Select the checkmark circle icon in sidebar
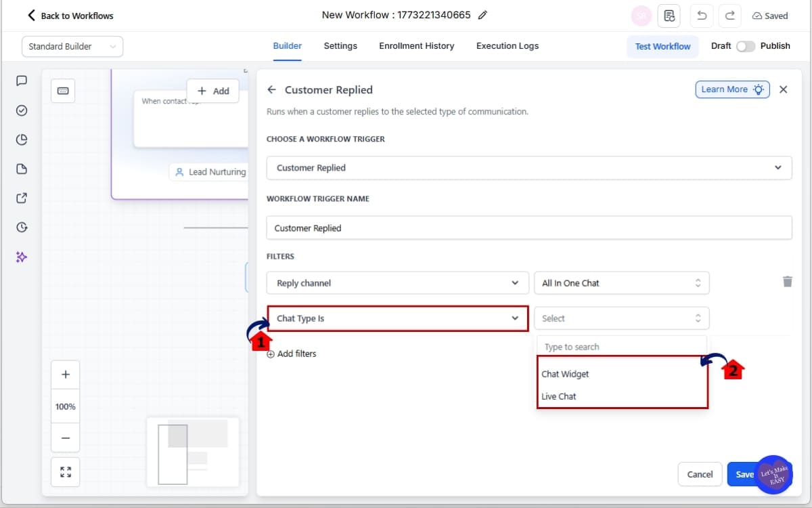The image size is (812, 508). (x=21, y=110)
